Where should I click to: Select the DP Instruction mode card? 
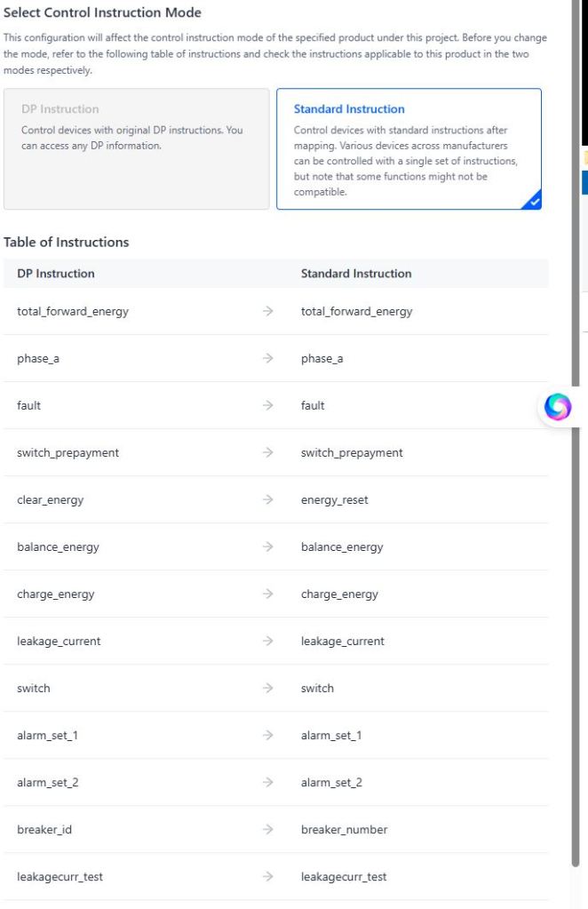pos(136,148)
